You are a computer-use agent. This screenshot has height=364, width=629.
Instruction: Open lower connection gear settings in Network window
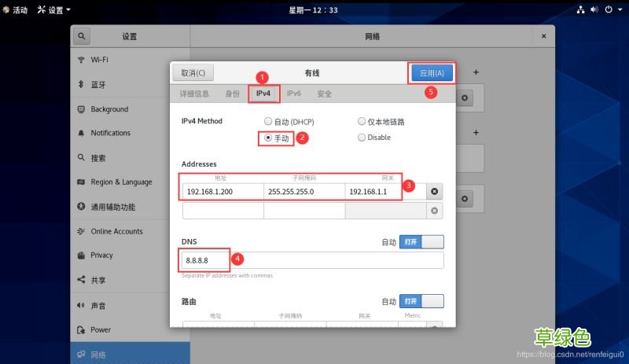pyautogui.click(x=465, y=199)
